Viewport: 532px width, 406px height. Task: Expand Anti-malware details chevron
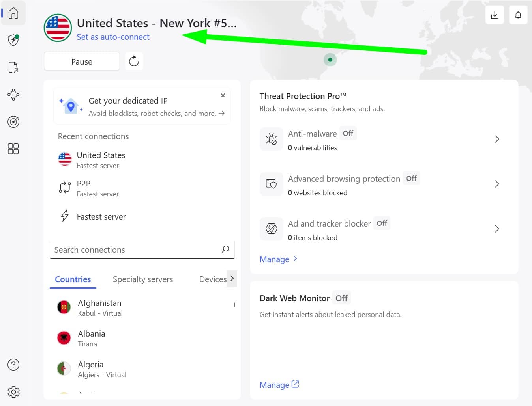pyautogui.click(x=497, y=139)
